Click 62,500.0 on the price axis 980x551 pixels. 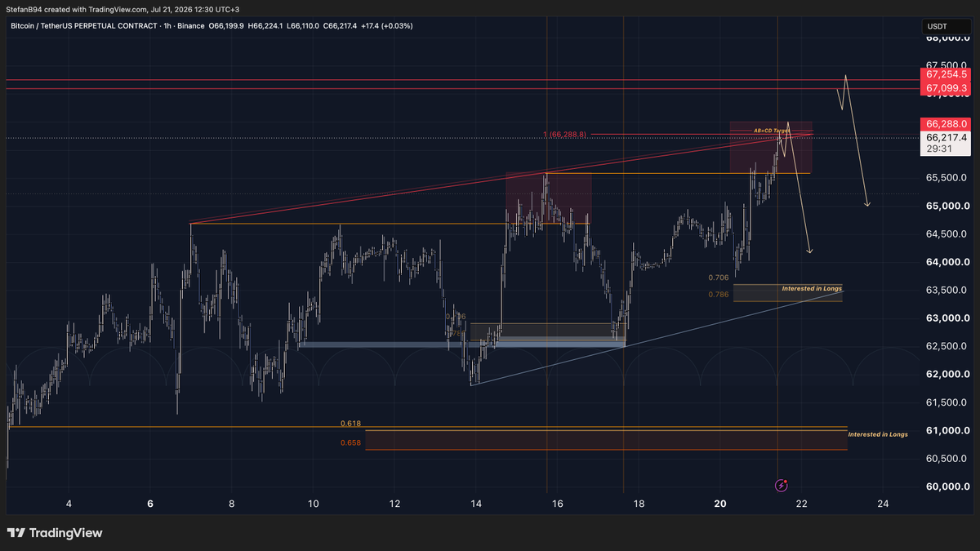point(948,346)
